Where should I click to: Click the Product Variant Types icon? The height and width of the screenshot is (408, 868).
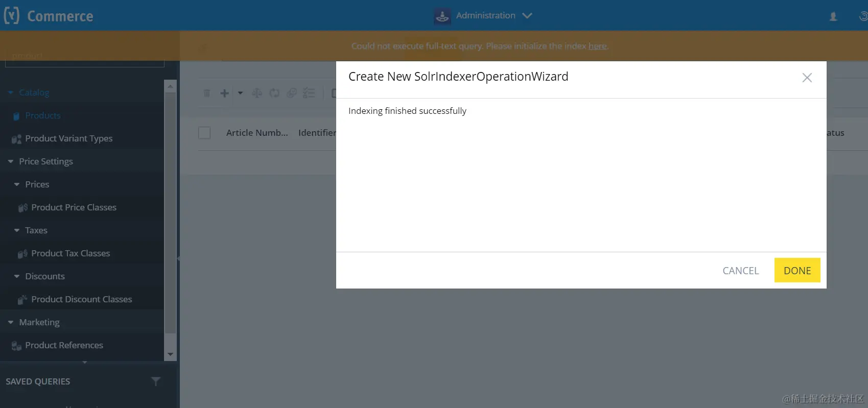pyautogui.click(x=16, y=139)
